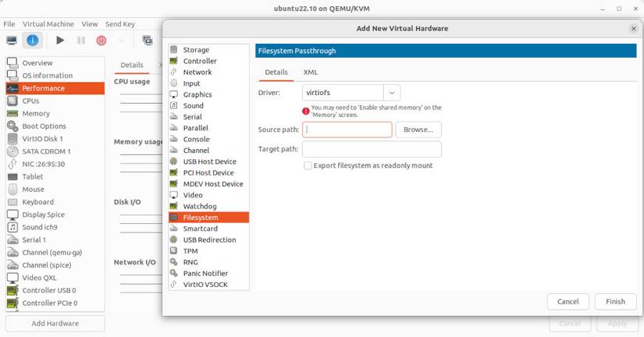Select OS information in hardware list

55,76
